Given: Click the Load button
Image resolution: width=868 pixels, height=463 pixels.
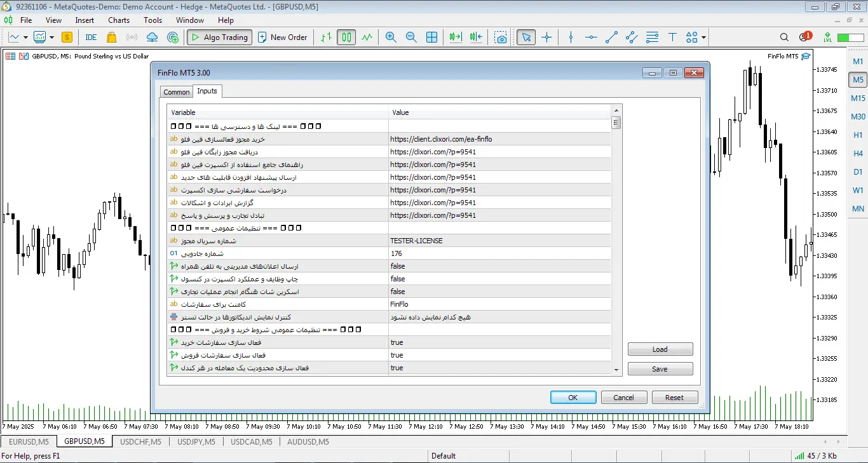Looking at the screenshot, I should pyautogui.click(x=660, y=349).
